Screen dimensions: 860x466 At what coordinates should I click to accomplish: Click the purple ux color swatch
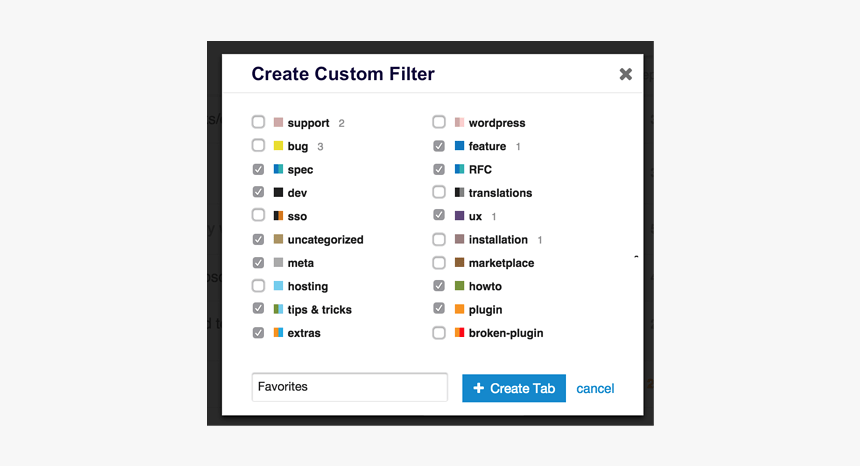[460, 215]
